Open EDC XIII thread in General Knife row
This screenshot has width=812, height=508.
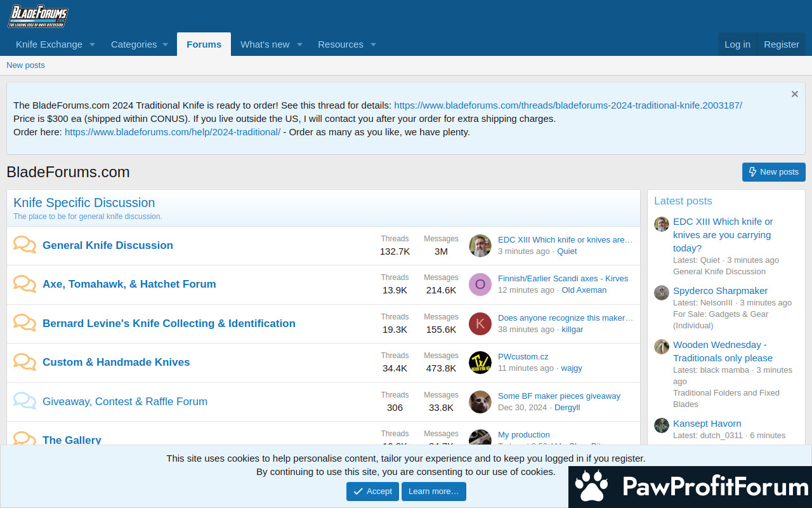click(x=565, y=239)
